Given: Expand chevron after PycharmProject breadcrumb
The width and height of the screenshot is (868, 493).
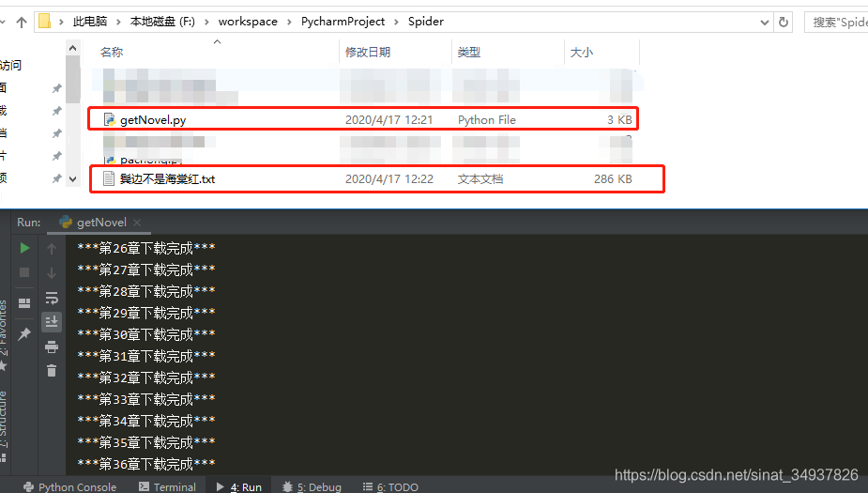Looking at the screenshot, I should point(396,23).
